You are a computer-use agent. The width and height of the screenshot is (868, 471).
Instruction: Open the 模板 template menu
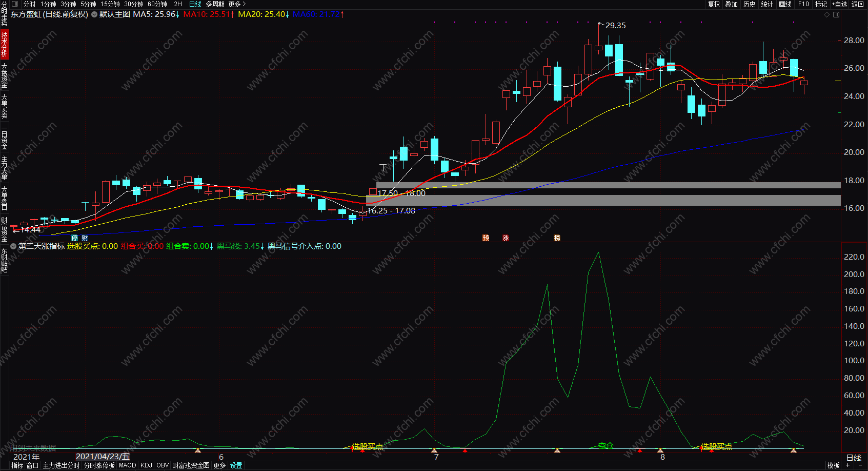[834, 465]
